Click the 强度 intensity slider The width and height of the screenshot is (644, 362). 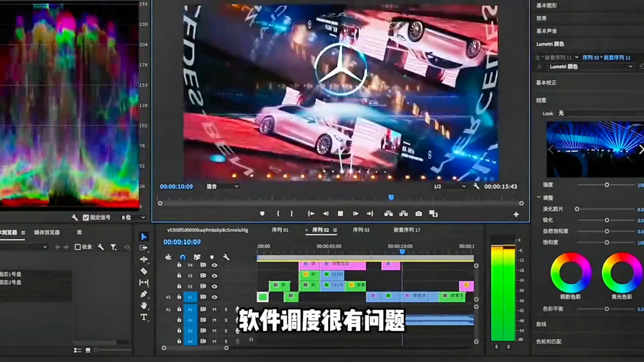click(x=607, y=185)
